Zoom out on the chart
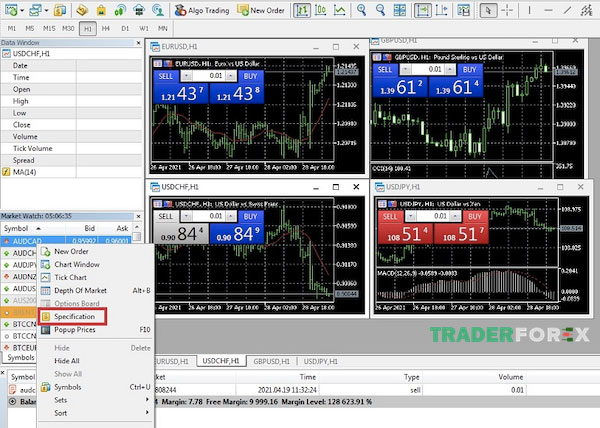Screen dimensions: 600x428 380,10
